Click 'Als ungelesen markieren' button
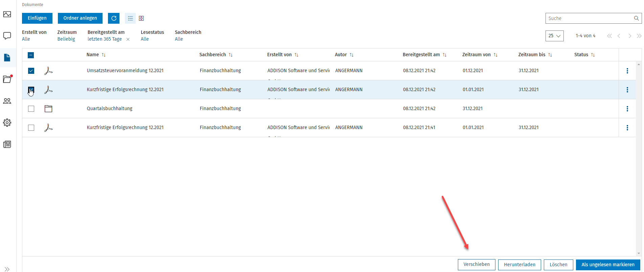This screenshot has height=272, width=644. (x=608, y=265)
